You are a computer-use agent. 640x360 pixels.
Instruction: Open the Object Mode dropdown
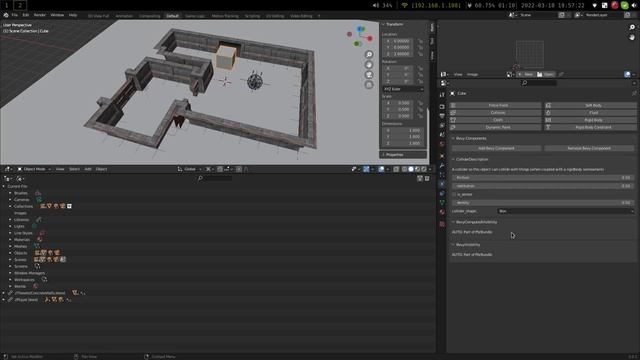click(x=34, y=169)
